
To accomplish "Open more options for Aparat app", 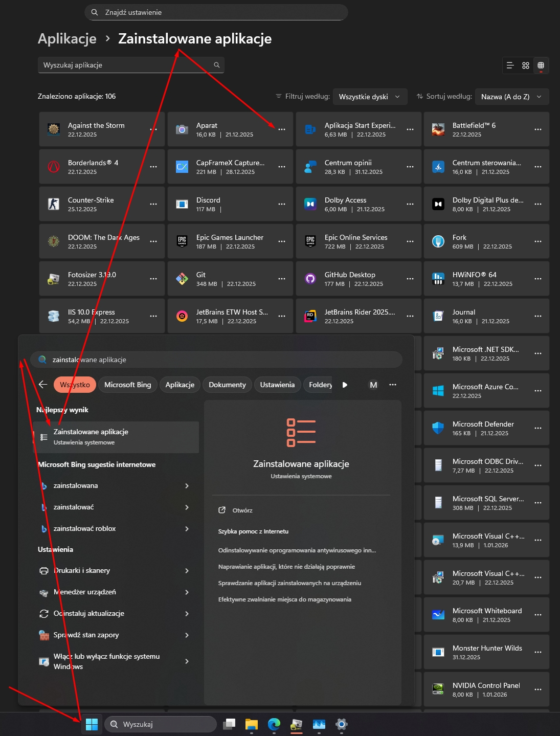I will click(282, 129).
